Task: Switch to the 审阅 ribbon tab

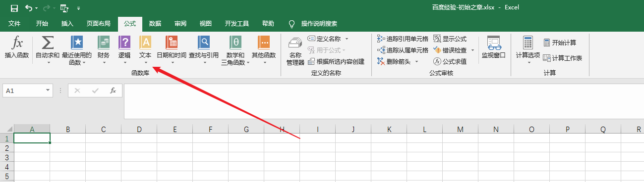Action: click(180, 23)
